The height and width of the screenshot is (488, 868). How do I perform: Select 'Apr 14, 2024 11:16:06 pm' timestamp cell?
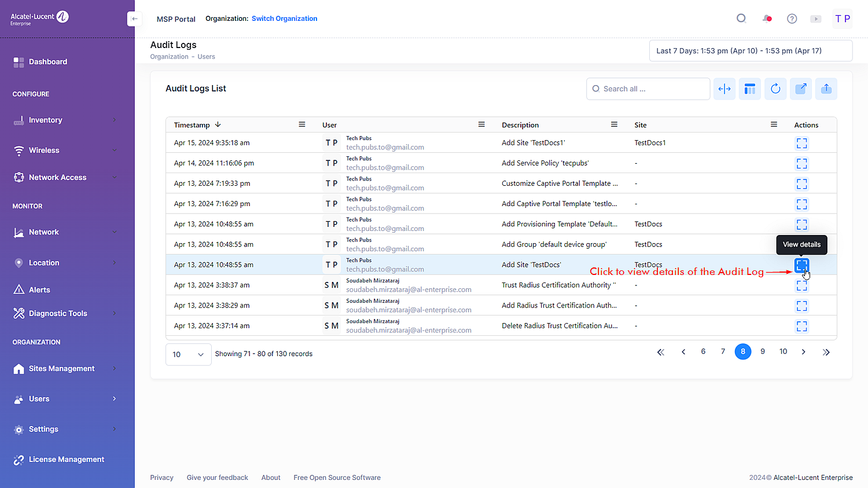pyautogui.click(x=214, y=163)
